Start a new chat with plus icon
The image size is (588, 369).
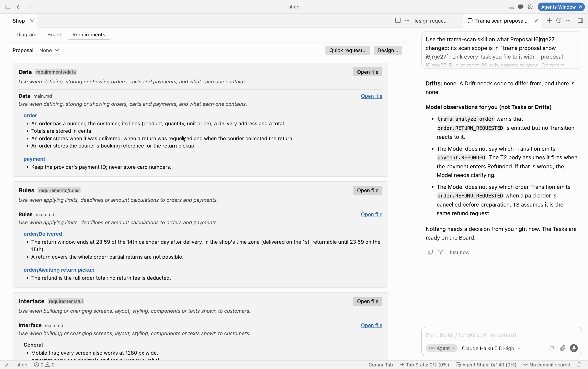click(549, 20)
